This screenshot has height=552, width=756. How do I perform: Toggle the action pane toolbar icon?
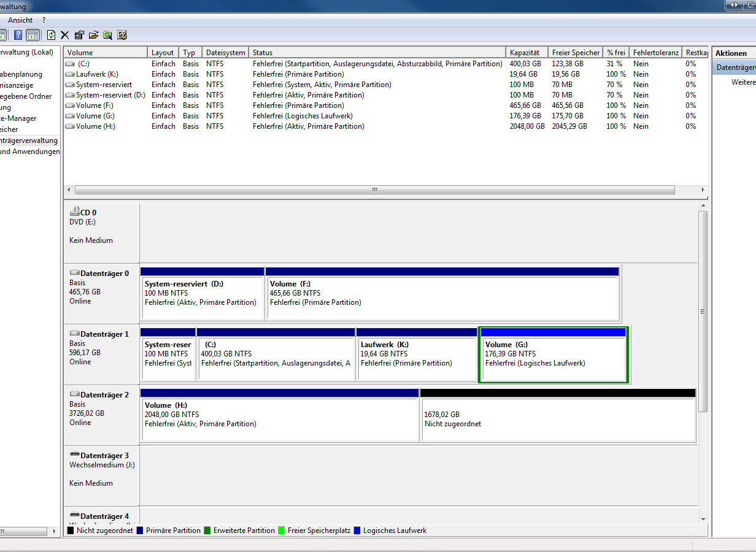(33, 35)
